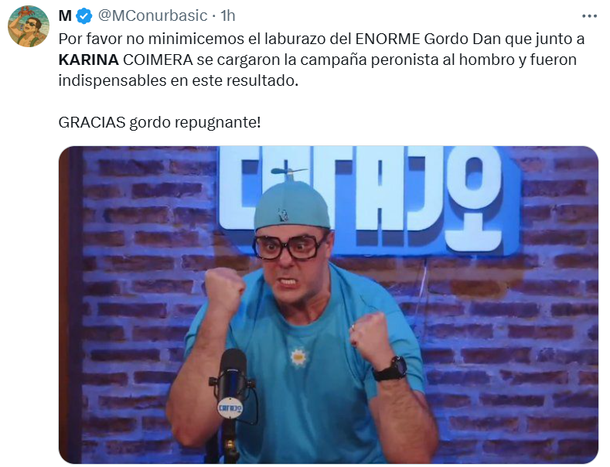
Task: Click the bold word KARINA in the tweet
Action: (89, 60)
